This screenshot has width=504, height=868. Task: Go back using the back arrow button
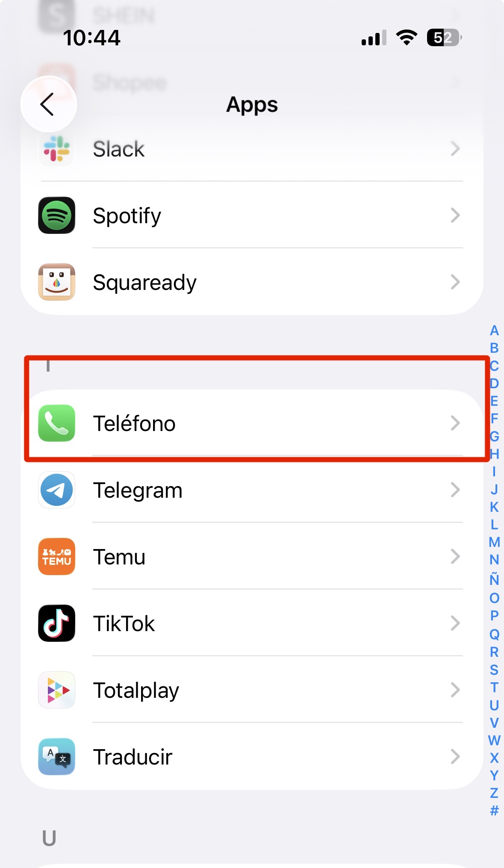(x=48, y=104)
